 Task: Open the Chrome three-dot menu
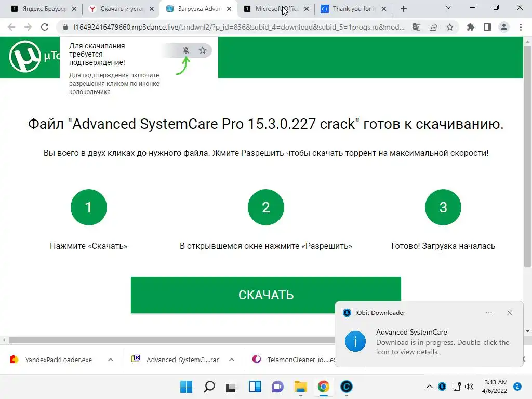click(521, 27)
